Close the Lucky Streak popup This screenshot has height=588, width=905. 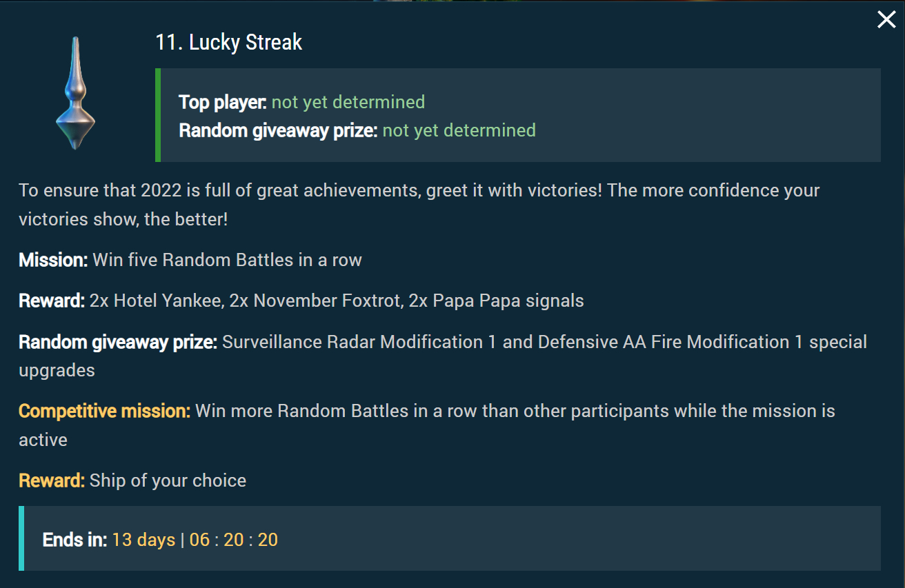point(886,20)
